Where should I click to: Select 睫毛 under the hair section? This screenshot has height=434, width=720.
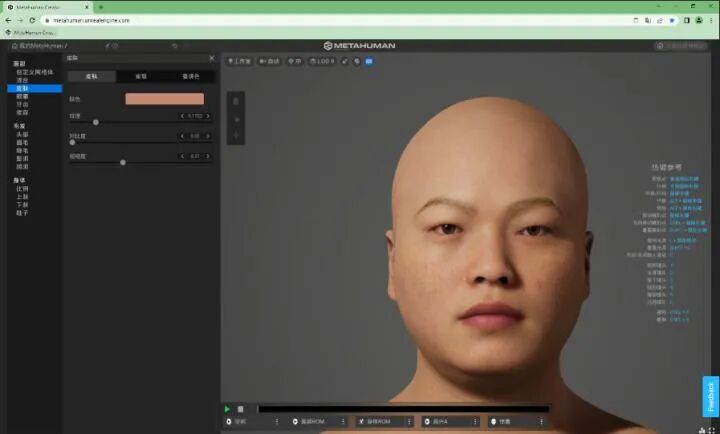tap(22, 151)
